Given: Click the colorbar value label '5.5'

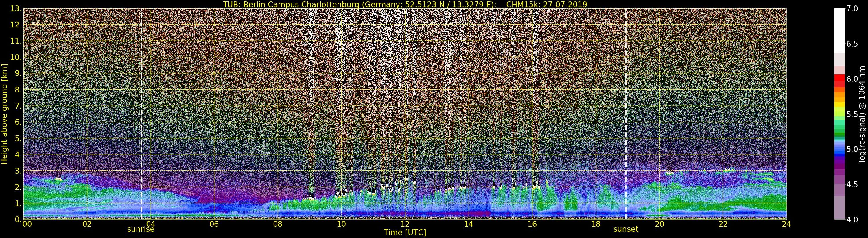Looking at the screenshot, I should [852, 114].
